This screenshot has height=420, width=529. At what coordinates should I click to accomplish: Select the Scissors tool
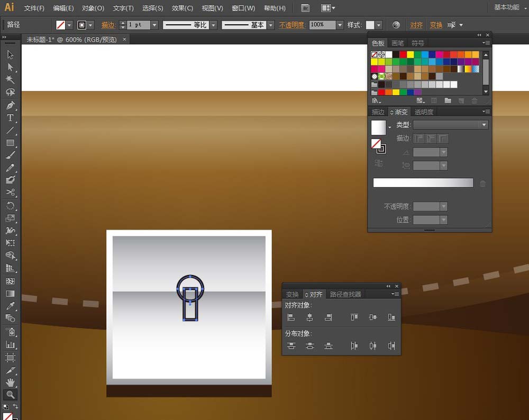point(10,193)
